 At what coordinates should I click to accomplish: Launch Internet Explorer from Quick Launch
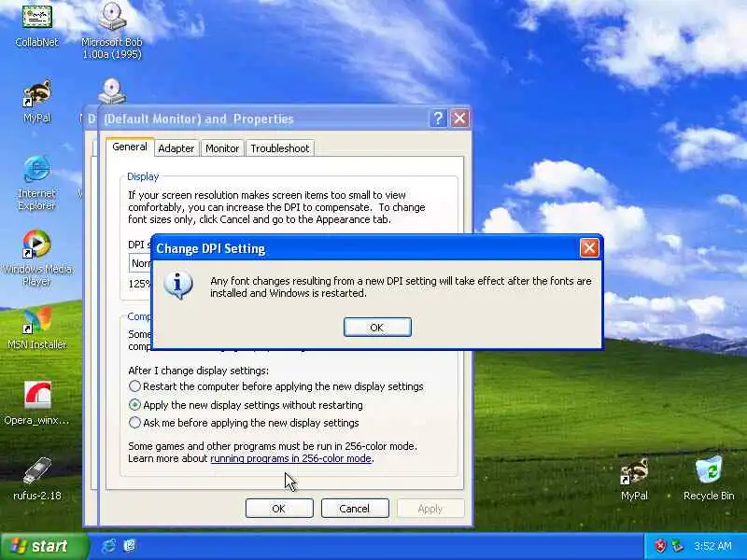[x=108, y=546]
